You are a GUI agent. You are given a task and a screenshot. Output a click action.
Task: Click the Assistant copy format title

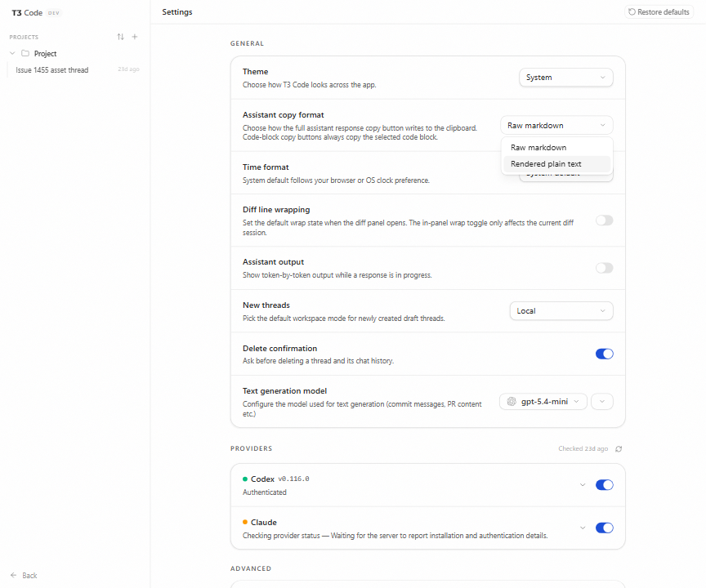click(284, 114)
